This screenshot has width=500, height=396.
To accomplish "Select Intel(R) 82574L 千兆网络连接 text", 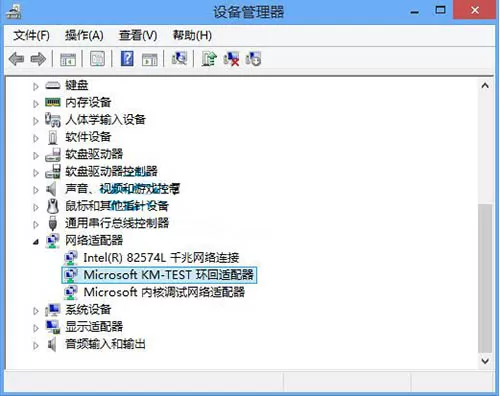I will coord(161,258).
